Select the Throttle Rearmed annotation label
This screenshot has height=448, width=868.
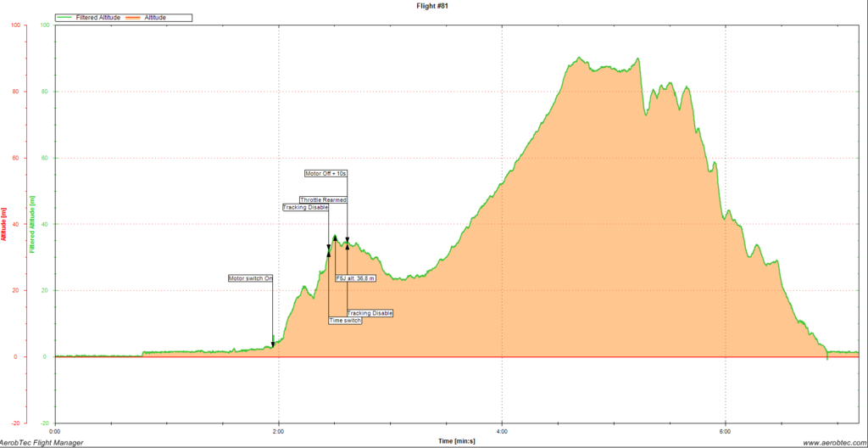(323, 200)
